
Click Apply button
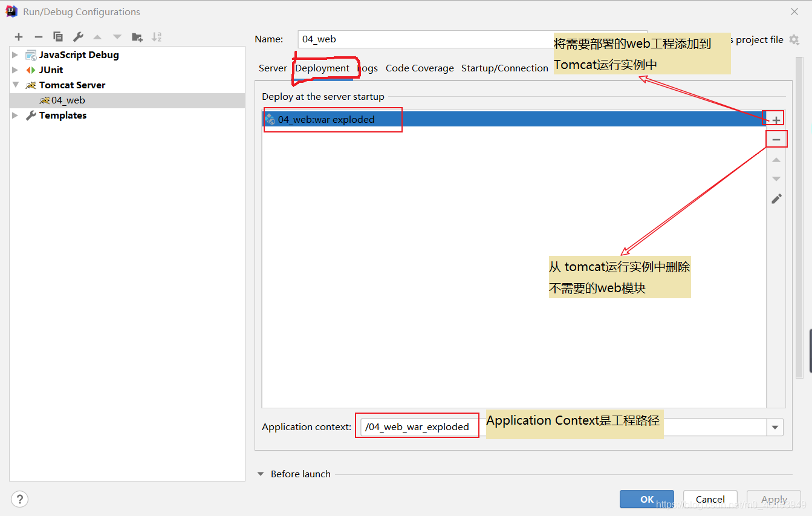(x=774, y=499)
